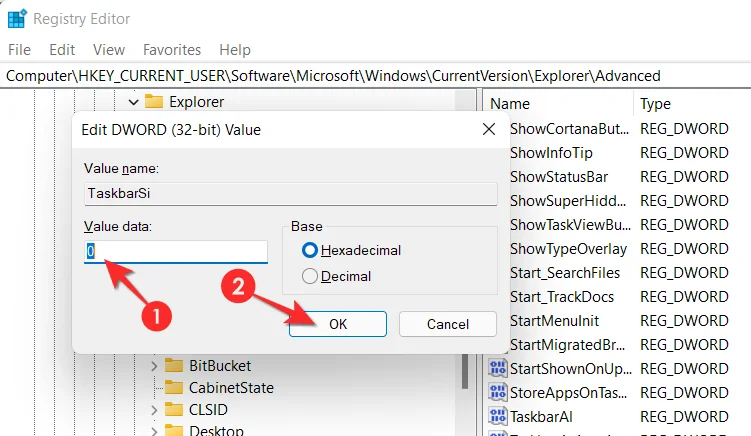Click the CLSID folder icon
751x436 pixels.
click(x=174, y=410)
